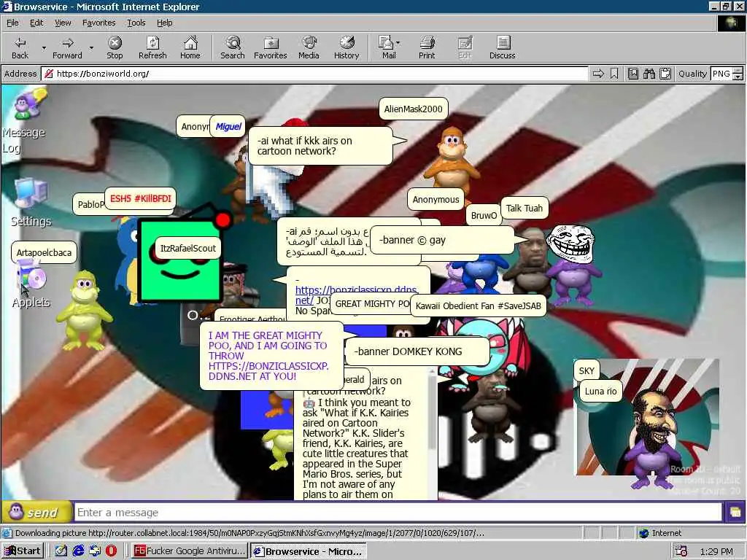
Task: Click the yellow icon right of message box
Action: click(x=735, y=513)
